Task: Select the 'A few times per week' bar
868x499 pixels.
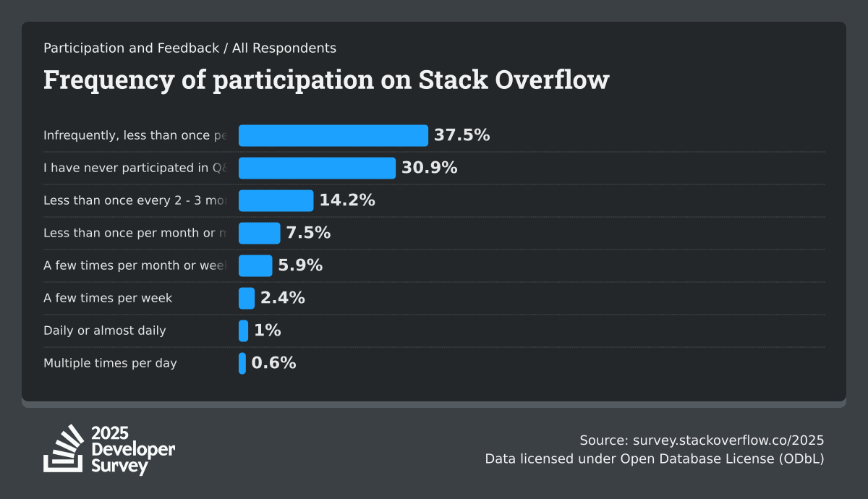Action: [247, 298]
